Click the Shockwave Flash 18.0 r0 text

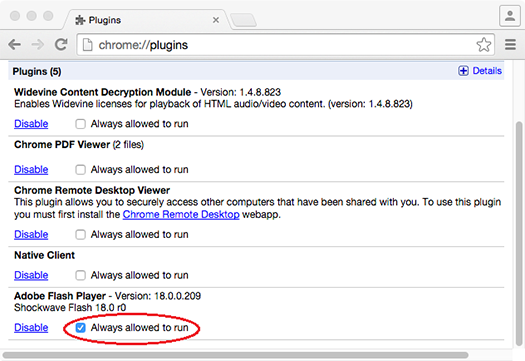coord(70,307)
